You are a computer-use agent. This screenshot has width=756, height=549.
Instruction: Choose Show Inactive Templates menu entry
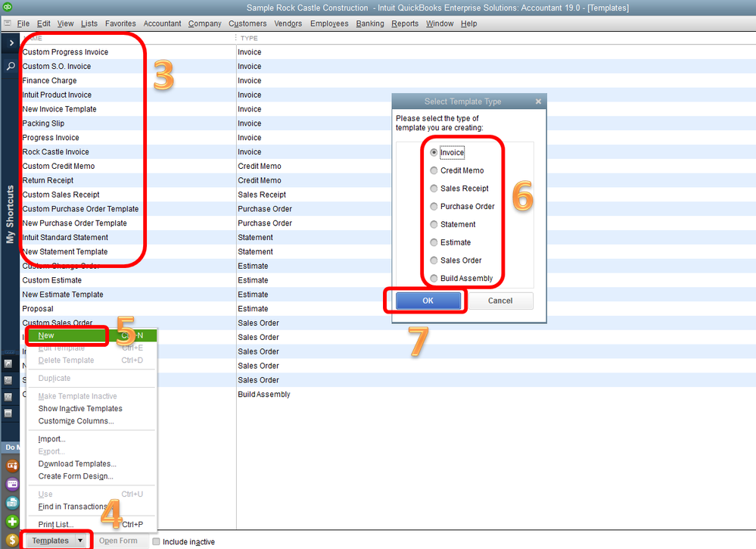[x=91, y=409]
